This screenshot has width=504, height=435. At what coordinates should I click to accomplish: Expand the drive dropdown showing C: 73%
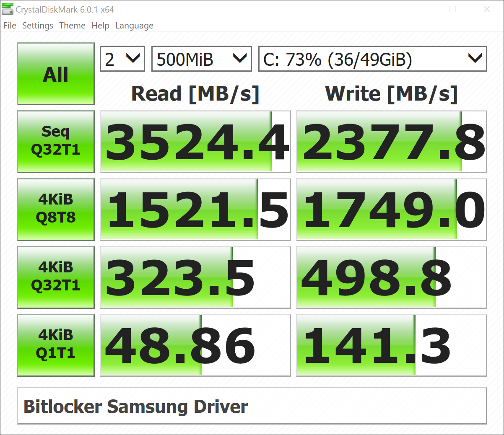coord(373,59)
